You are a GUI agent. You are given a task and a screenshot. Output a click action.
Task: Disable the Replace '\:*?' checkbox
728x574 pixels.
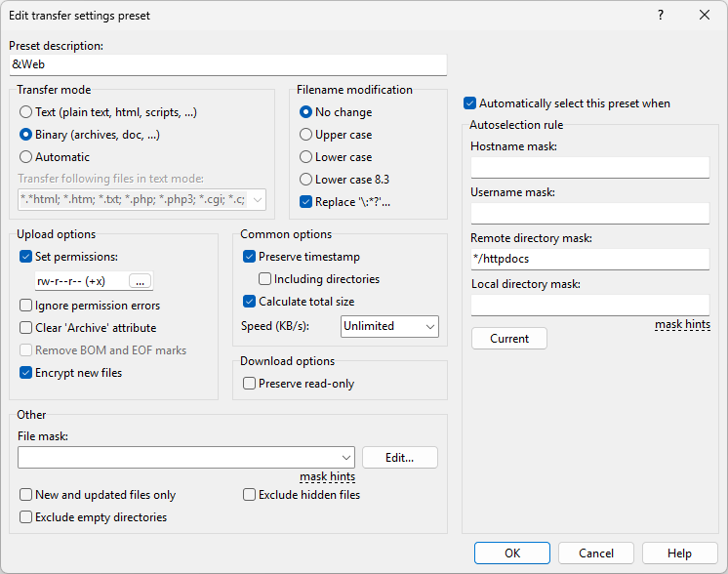[306, 202]
